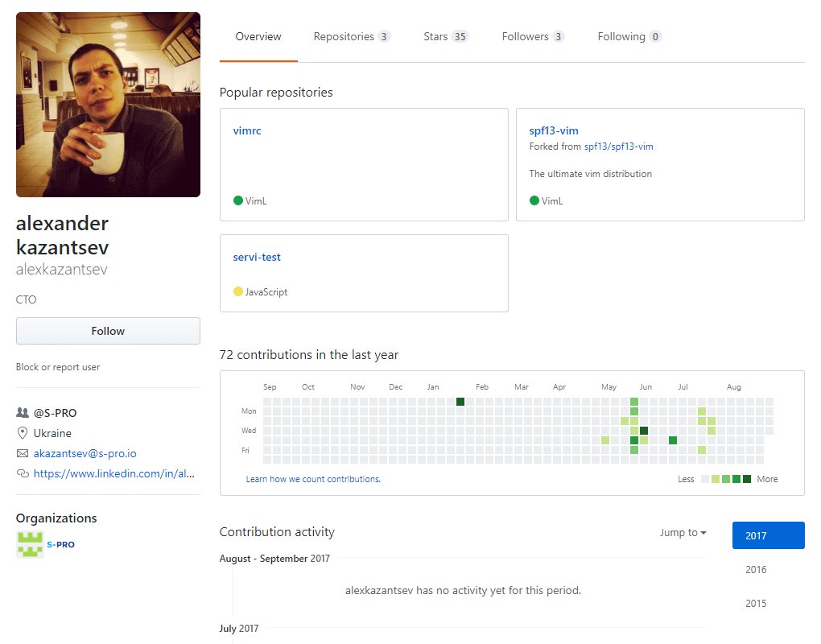Click the envelope icon beside the email address
821x644 pixels.
point(23,453)
